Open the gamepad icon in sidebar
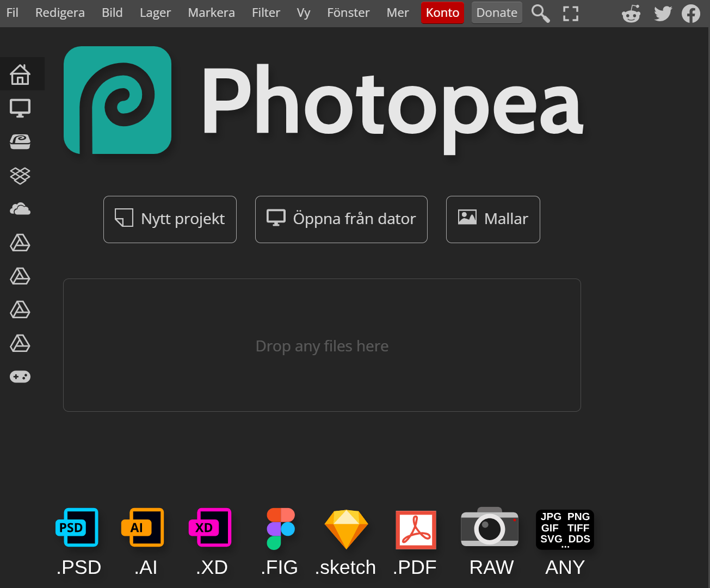This screenshot has height=588, width=710. tap(20, 376)
